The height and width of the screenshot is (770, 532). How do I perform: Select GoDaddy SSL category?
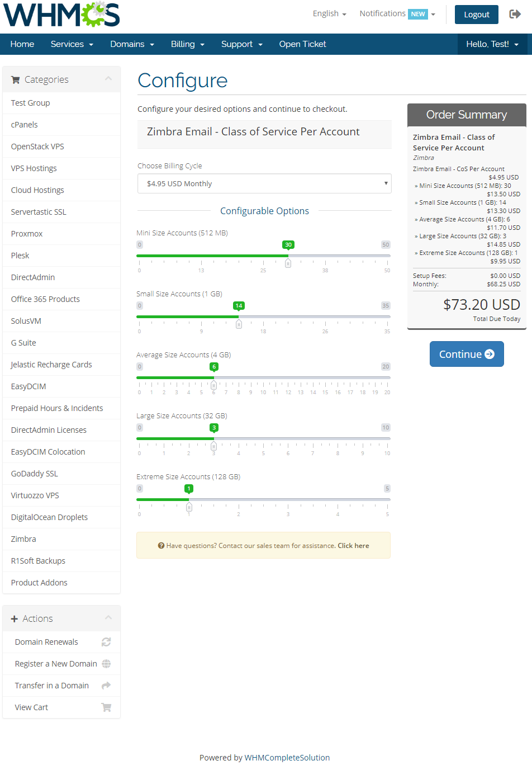click(x=61, y=474)
